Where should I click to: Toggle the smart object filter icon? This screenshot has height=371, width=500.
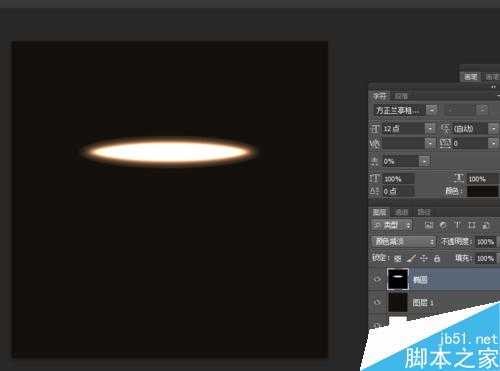486,226
